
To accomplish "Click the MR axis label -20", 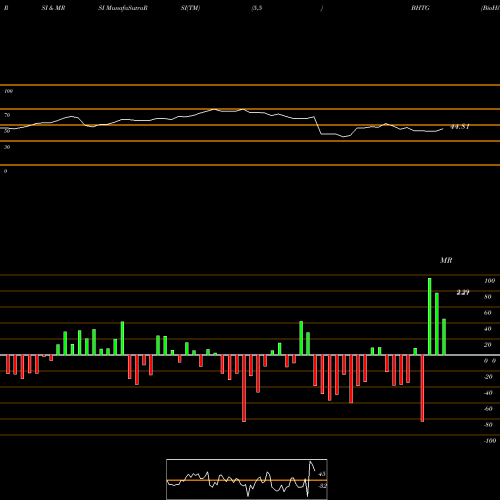I will 488,377.
